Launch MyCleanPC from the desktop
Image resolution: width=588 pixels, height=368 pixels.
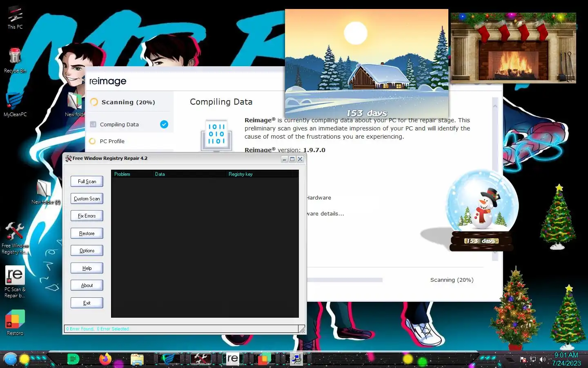pyautogui.click(x=15, y=105)
